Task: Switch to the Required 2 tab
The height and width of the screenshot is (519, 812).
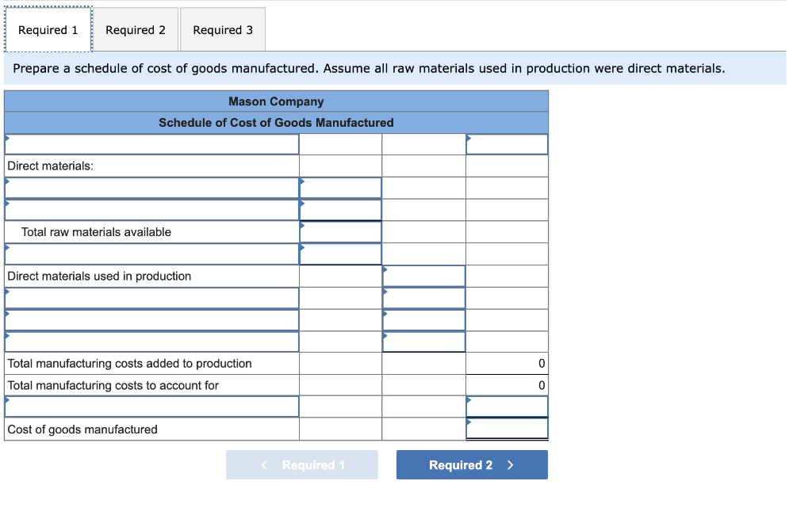Action: (136, 29)
